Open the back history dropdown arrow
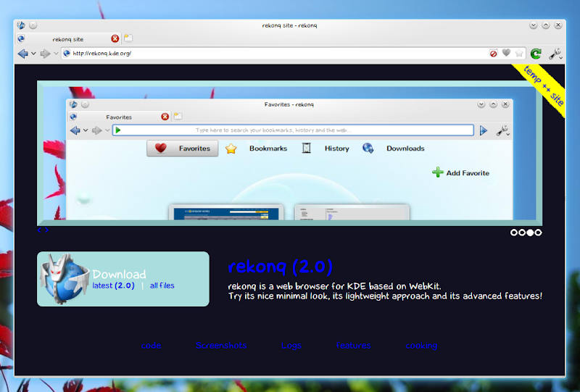The width and height of the screenshot is (580, 392). (x=33, y=54)
